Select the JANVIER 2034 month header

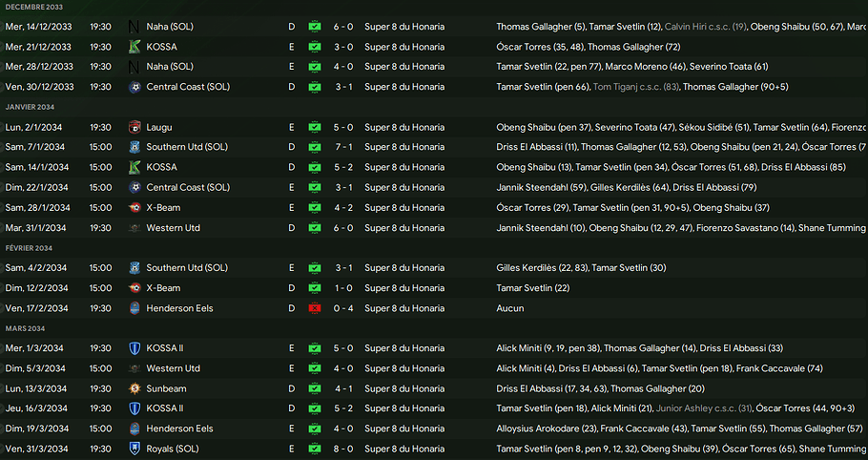[x=31, y=107]
